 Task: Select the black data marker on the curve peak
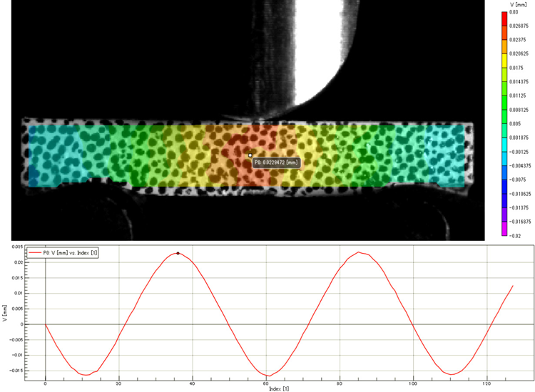click(178, 253)
